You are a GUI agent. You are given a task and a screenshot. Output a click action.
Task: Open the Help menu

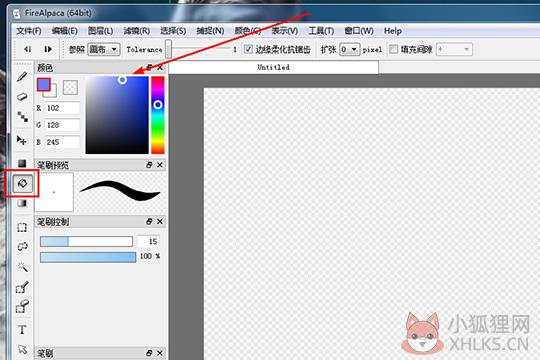coord(393,31)
